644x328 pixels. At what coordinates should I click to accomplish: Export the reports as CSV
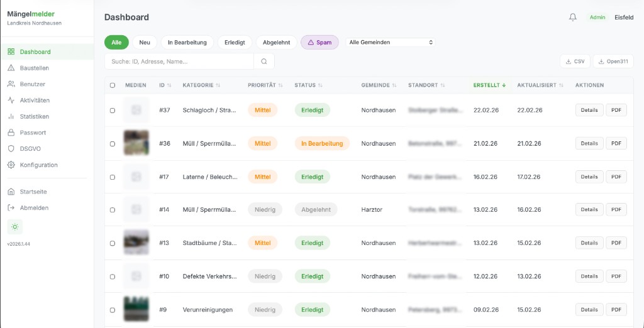(x=575, y=62)
